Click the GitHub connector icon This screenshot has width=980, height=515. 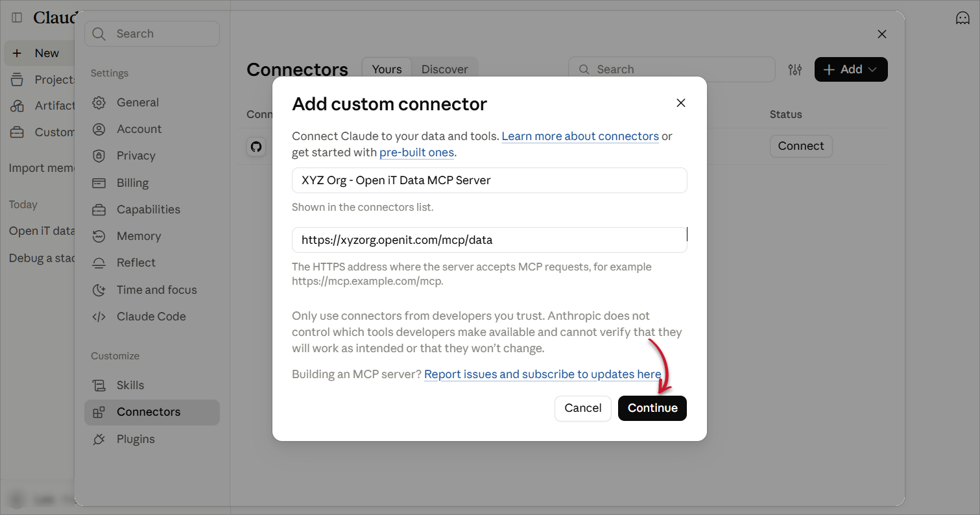(256, 147)
